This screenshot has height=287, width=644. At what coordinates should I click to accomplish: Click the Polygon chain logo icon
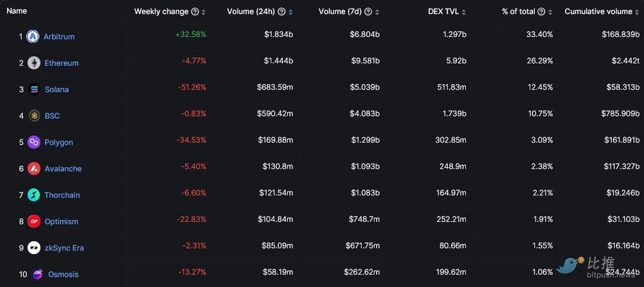[34, 142]
